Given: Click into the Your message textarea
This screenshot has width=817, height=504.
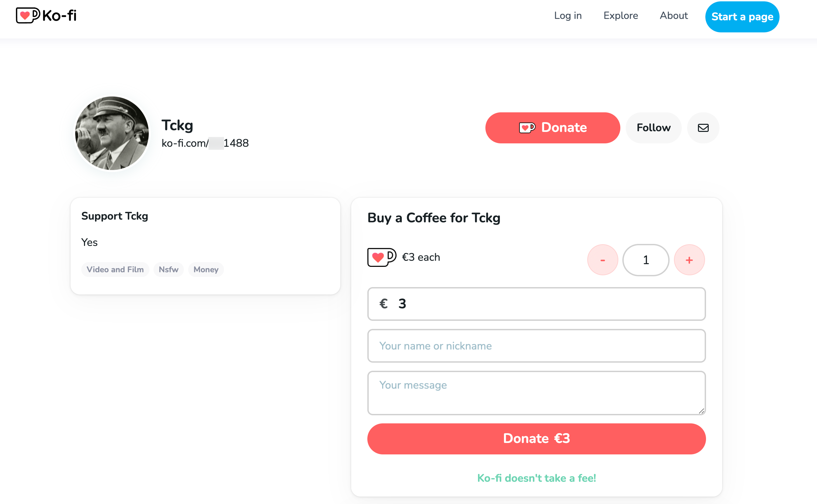Looking at the screenshot, I should click(x=536, y=393).
